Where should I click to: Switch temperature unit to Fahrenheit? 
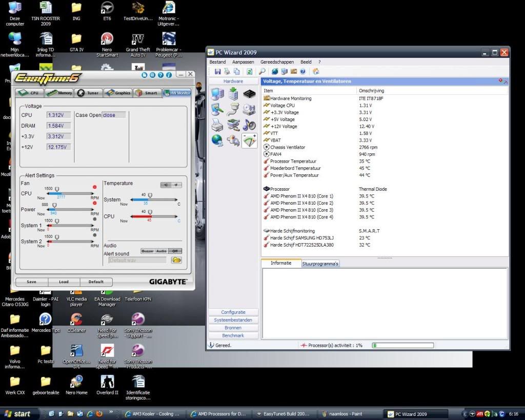click(x=176, y=185)
